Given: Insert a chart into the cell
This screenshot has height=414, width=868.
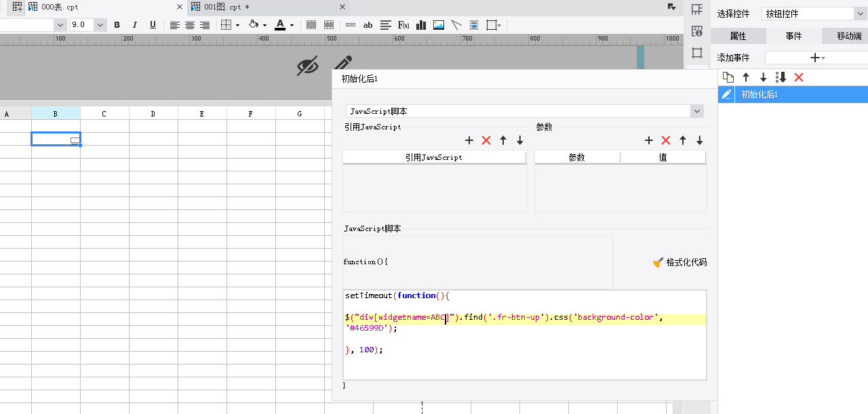Looking at the screenshot, I should point(421,25).
